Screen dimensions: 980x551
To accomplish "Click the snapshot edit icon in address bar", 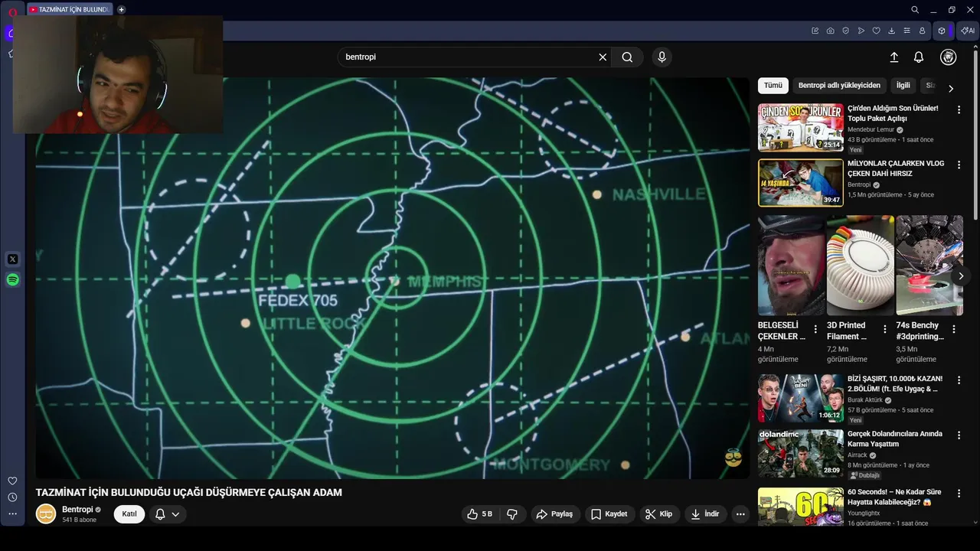I will (x=815, y=31).
